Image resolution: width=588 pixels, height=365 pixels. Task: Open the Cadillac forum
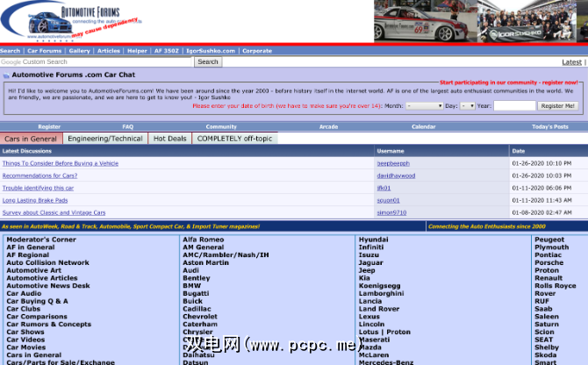(x=197, y=309)
